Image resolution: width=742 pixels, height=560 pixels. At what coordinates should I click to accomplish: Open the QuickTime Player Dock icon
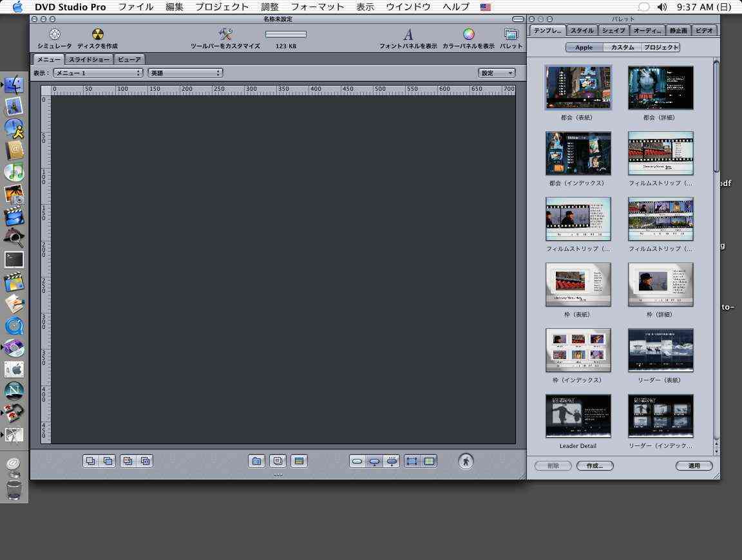(x=14, y=326)
